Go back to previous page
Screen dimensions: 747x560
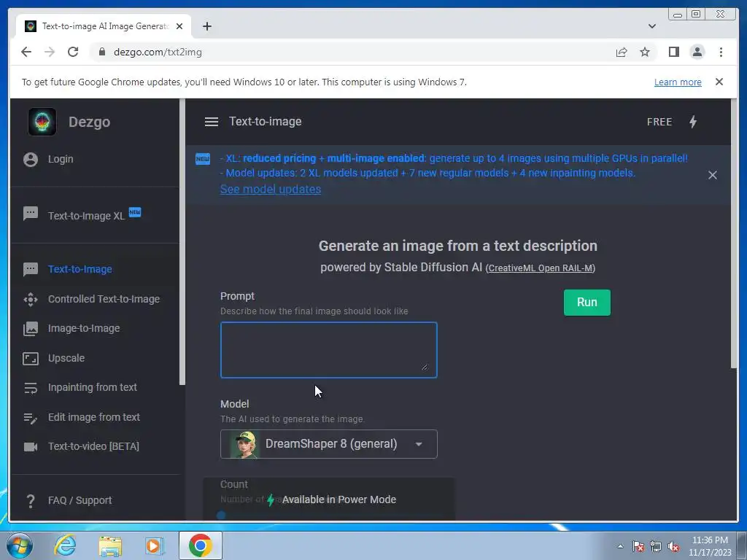[x=26, y=52]
